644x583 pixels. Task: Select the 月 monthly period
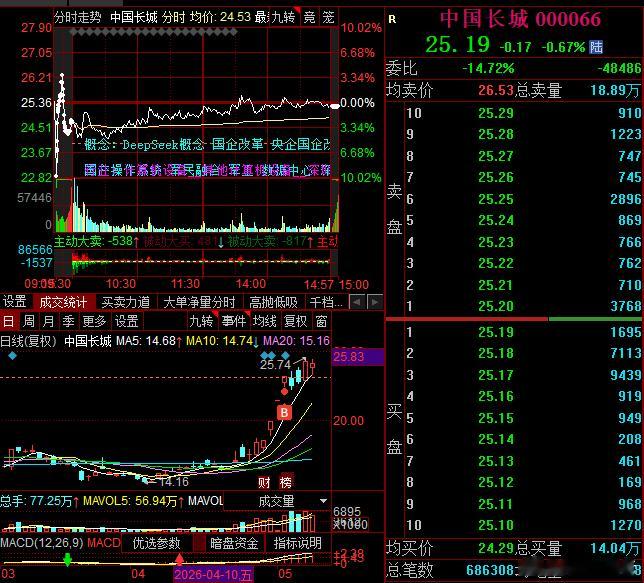point(48,321)
